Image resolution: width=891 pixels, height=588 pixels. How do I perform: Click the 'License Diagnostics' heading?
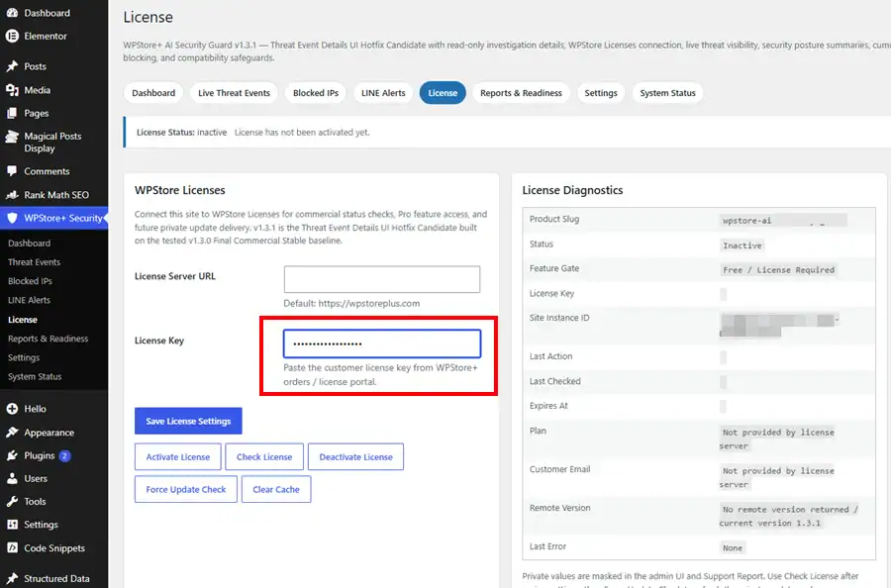[572, 190]
